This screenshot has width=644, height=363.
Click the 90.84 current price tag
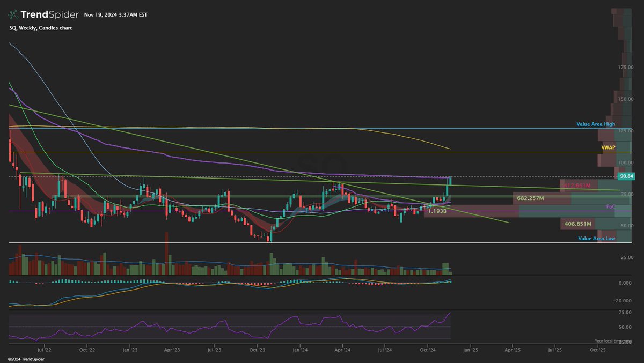click(626, 175)
